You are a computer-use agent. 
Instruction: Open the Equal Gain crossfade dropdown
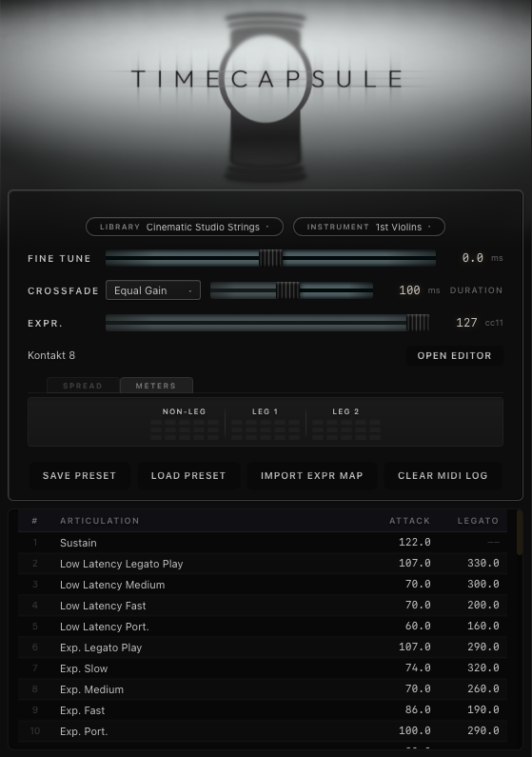pos(153,290)
